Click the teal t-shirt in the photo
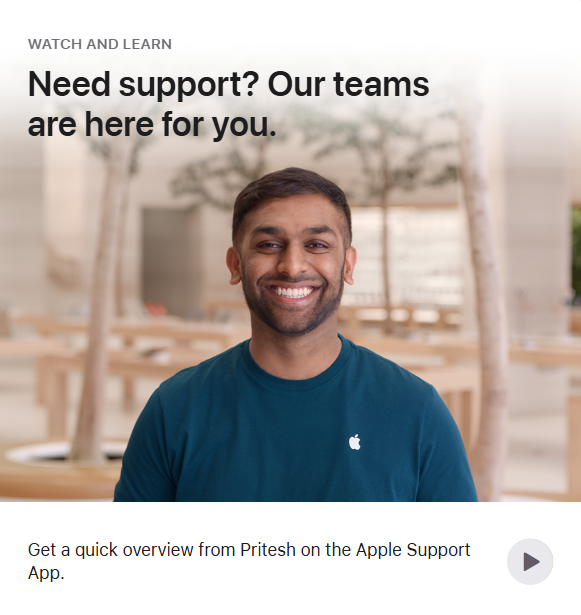Image resolution: width=581 pixels, height=615 pixels. (295, 426)
